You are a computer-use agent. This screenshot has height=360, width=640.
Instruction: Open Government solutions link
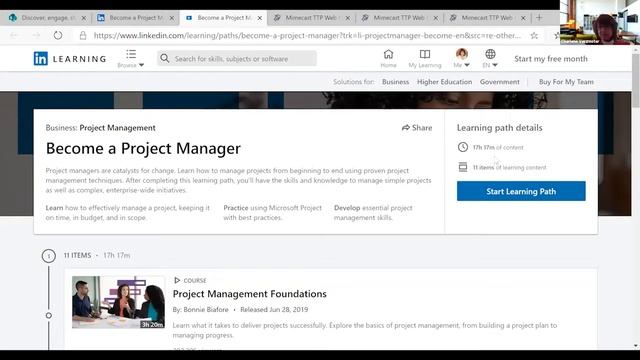500,82
